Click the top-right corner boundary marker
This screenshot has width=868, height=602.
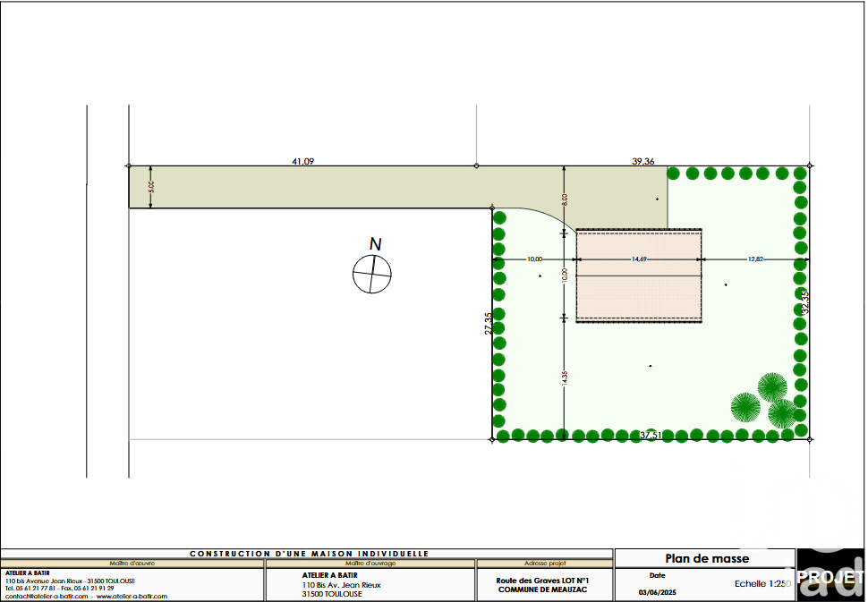pos(810,165)
